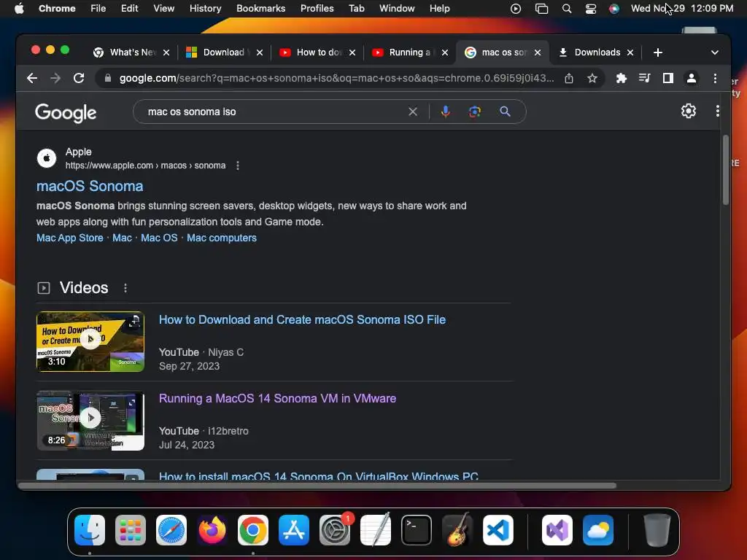The image size is (747, 560).
Task: Click the horizontal scrollbar at window bottom
Action: coord(318,486)
